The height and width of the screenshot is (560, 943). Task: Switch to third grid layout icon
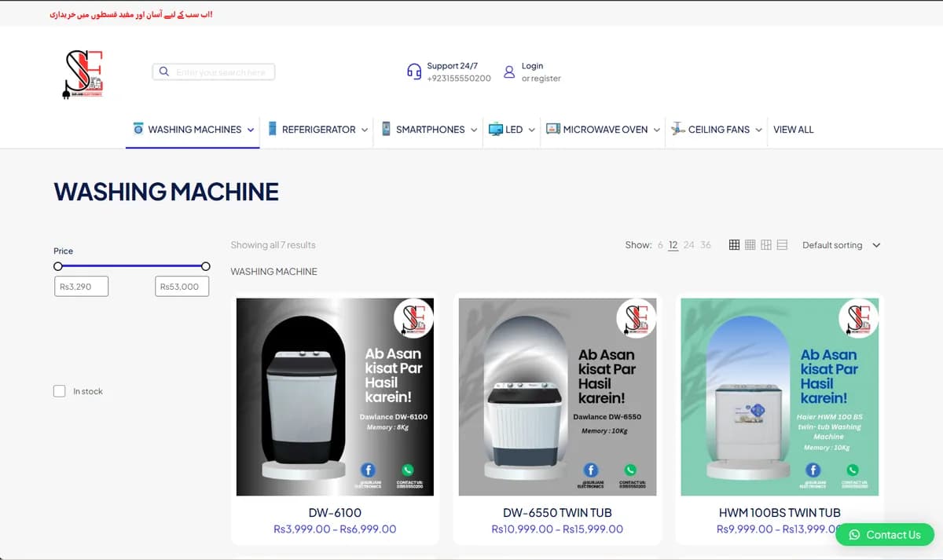(x=766, y=245)
